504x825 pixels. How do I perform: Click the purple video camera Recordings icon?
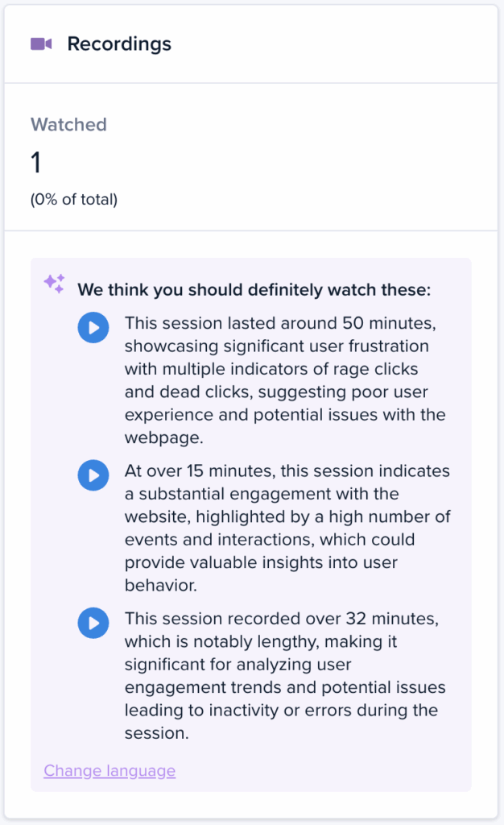41,44
